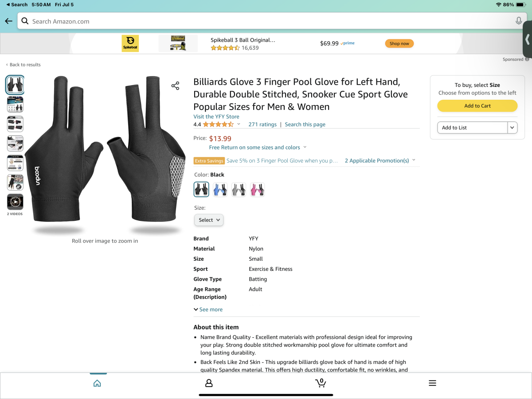The image size is (532, 399).
Task: Select the black glove color option
Action: click(x=201, y=189)
